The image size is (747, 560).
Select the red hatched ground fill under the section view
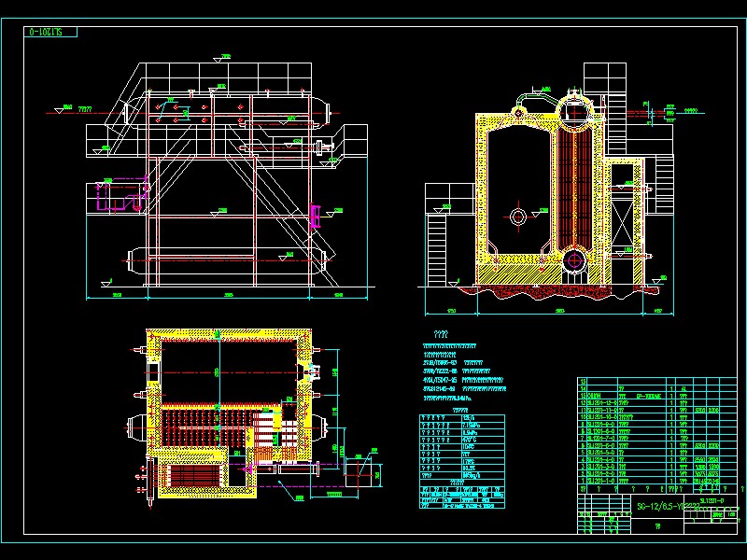557,291
